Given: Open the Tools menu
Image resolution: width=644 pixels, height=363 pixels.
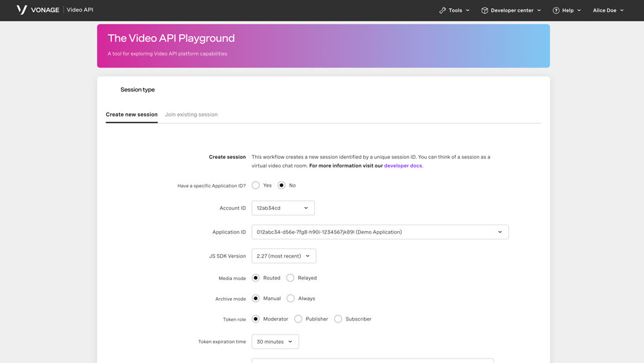Looking at the screenshot, I should pyautogui.click(x=454, y=10).
